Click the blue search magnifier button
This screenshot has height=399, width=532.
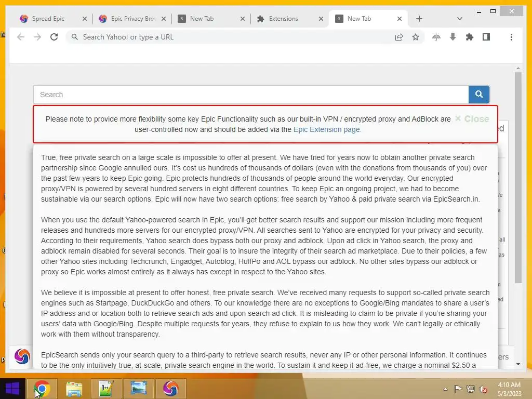pos(478,95)
